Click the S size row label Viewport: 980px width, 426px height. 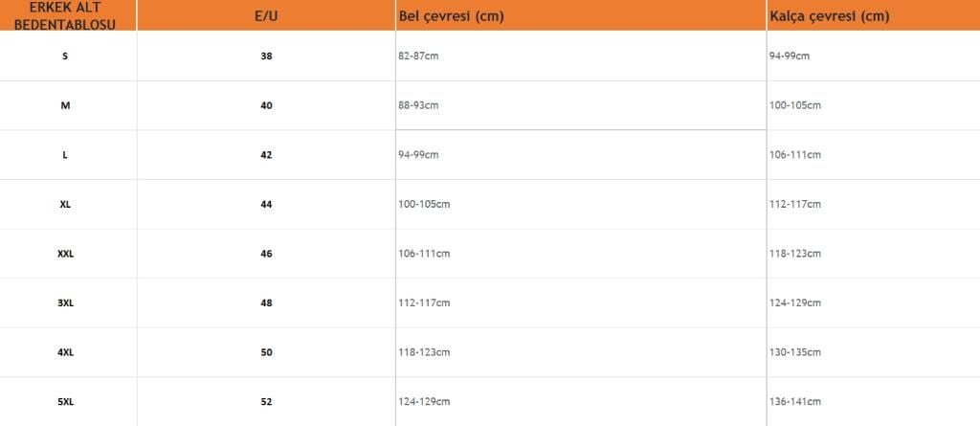[x=65, y=56]
